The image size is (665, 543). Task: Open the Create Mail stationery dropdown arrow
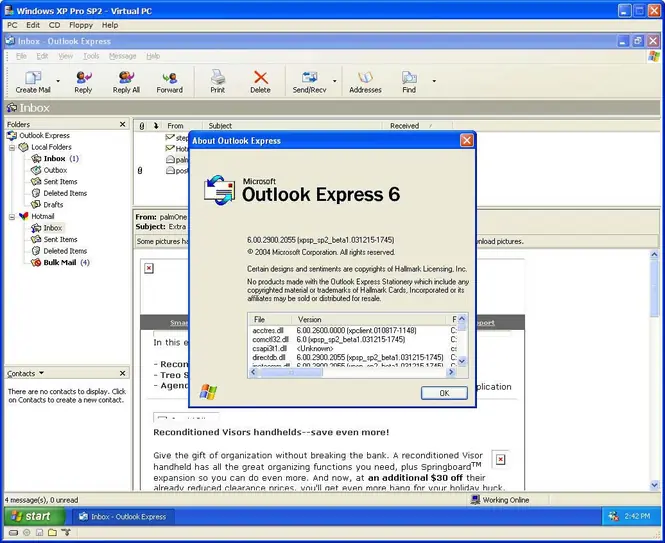pos(58,81)
